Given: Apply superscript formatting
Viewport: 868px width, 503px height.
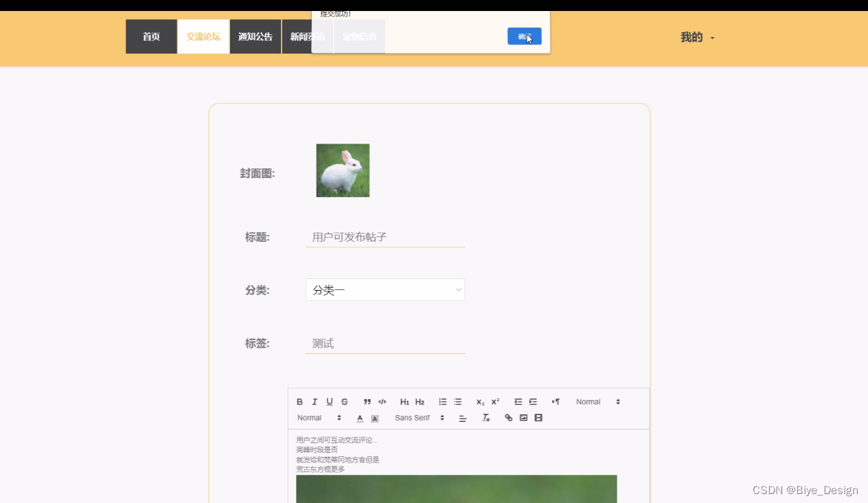Looking at the screenshot, I should click(495, 402).
